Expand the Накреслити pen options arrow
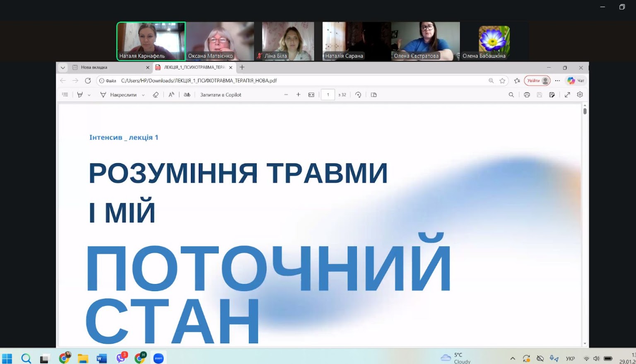Screen dimensions: 636x364 tap(143, 95)
